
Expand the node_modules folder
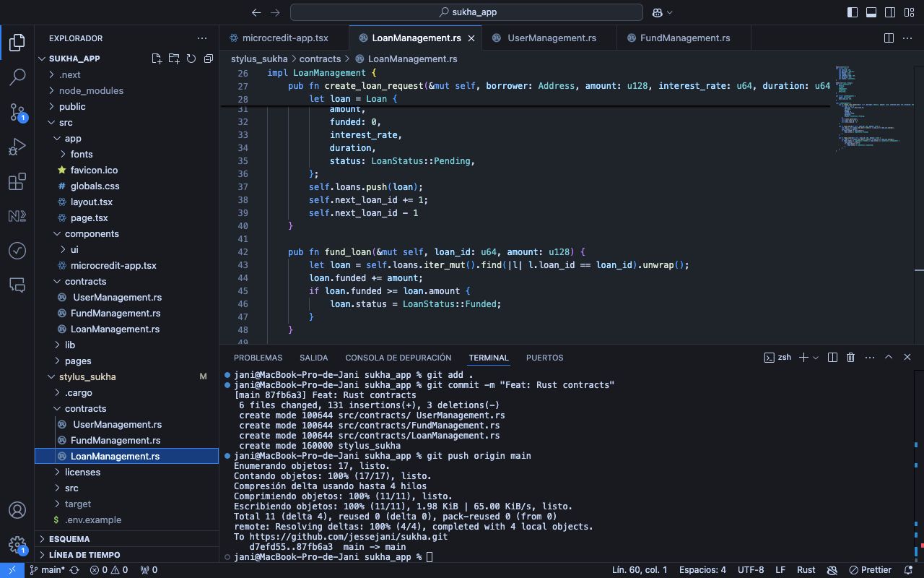(x=126, y=90)
